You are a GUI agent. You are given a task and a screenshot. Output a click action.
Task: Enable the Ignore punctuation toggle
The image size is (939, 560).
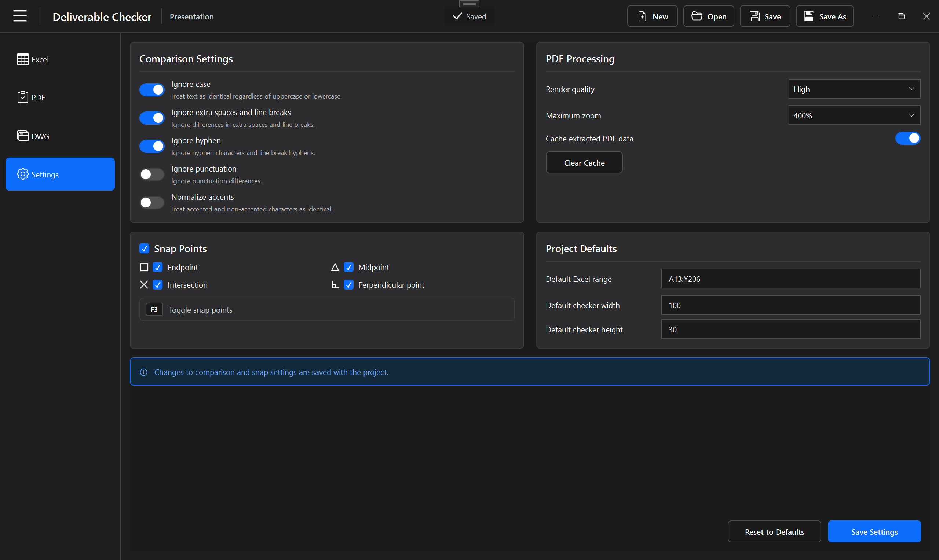tap(152, 174)
